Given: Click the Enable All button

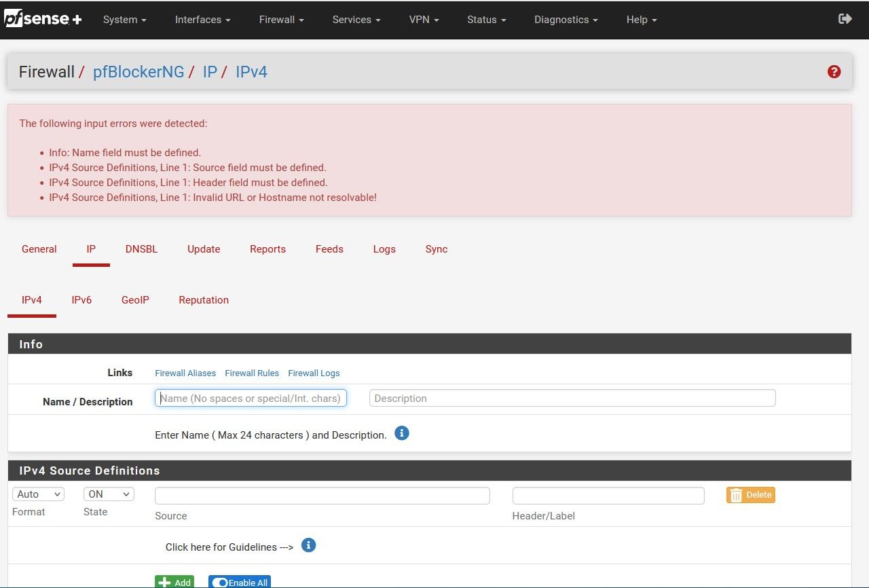Looking at the screenshot, I should [240, 582].
